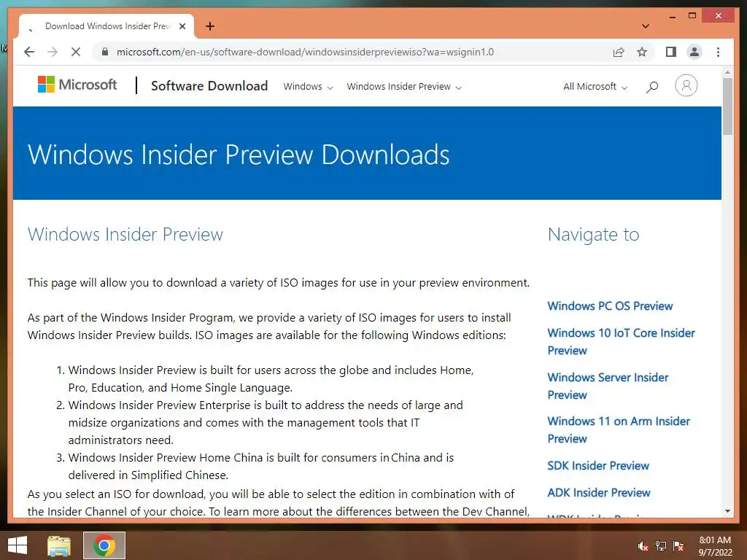Share this page icon
The image size is (747, 560).
[x=619, y=52]
